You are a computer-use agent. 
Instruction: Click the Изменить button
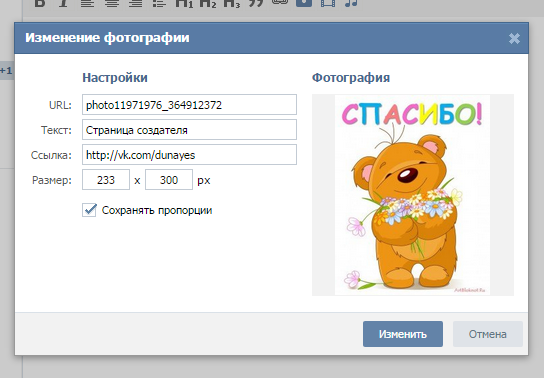(x=403, y=334)
